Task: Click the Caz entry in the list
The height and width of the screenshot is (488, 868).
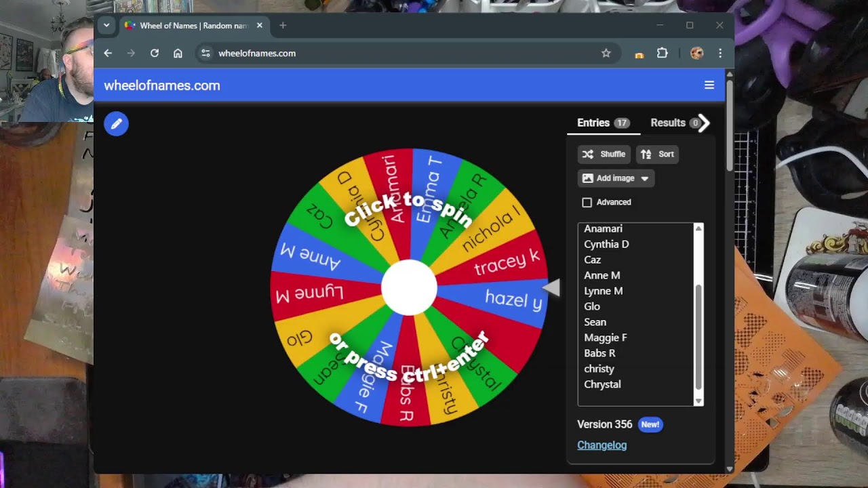Action: [592, 260]
